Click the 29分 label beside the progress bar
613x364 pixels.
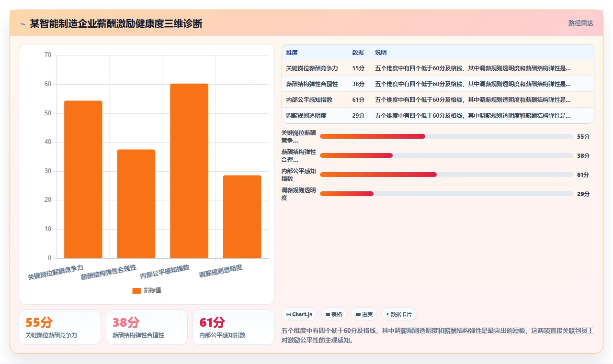(583, 194)
